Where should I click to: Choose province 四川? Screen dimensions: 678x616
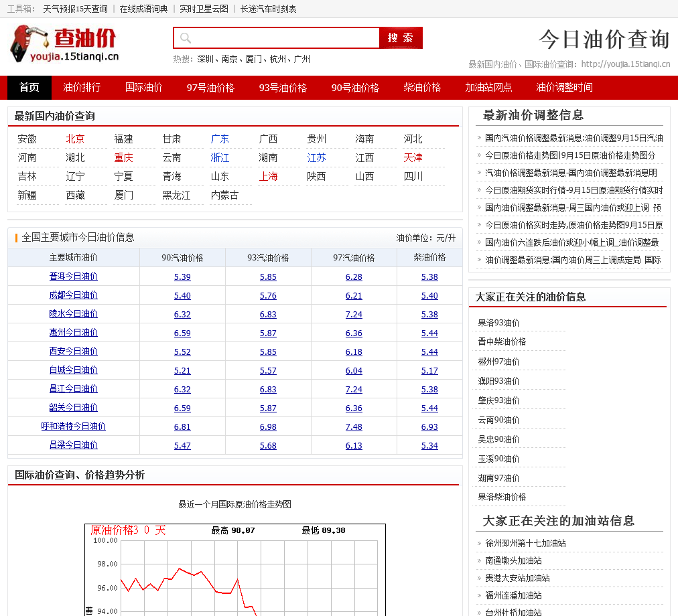[413, 176]
